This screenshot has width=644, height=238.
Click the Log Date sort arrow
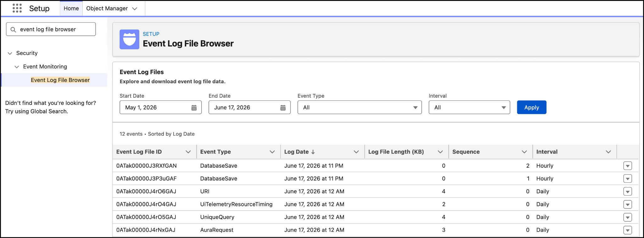click(x=313, y=152)
